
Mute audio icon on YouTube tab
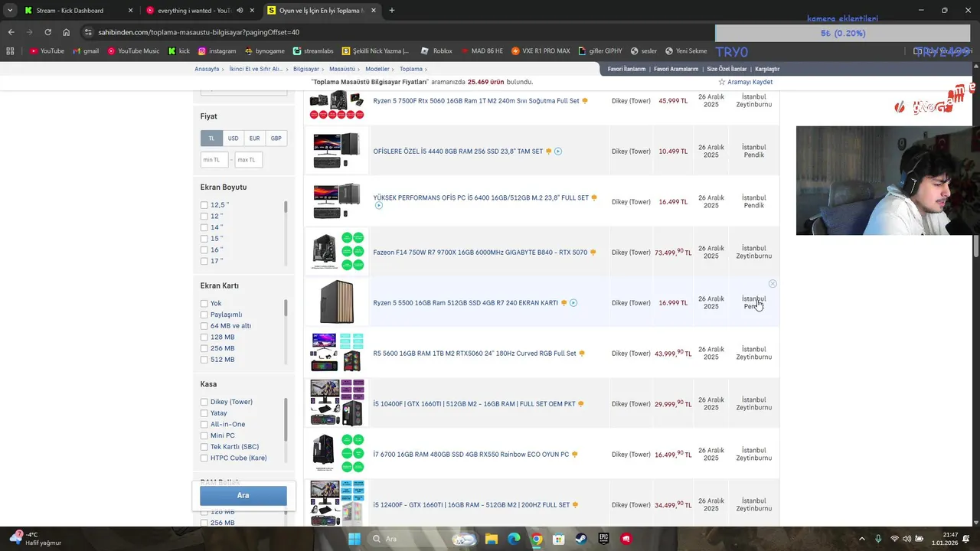pyautogui.click(x=240, y=11)
